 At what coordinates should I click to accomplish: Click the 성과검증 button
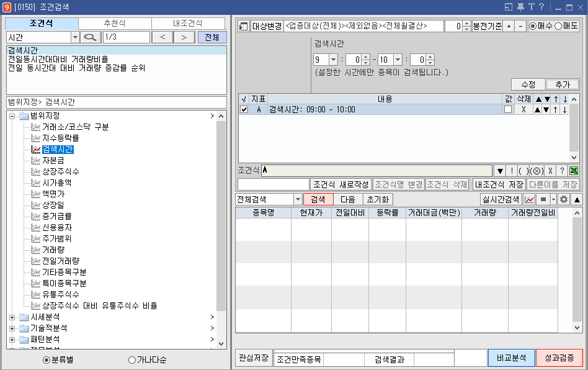pos(560,358)
